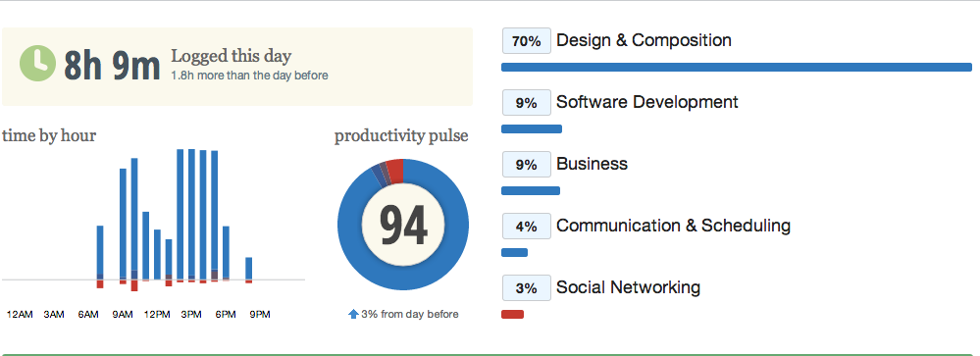Open the Social Networking category link
Viewport: 980px width, 356px height.
coord(628,287)
